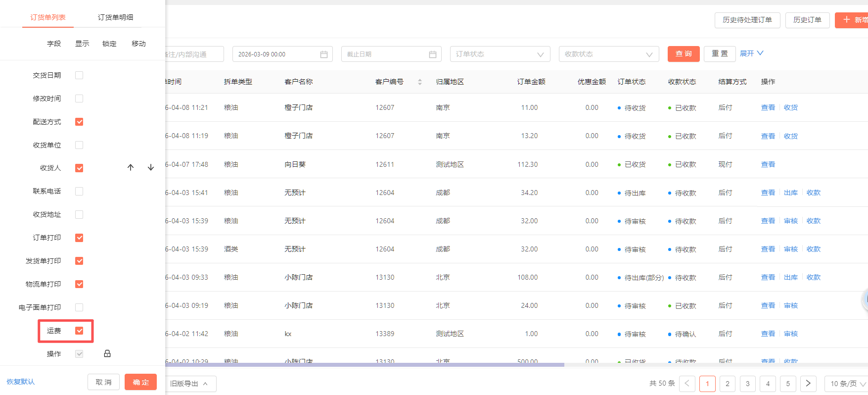868x395 pixels.
Task: Change page size 10 条/页
Action: pos(847,384)
